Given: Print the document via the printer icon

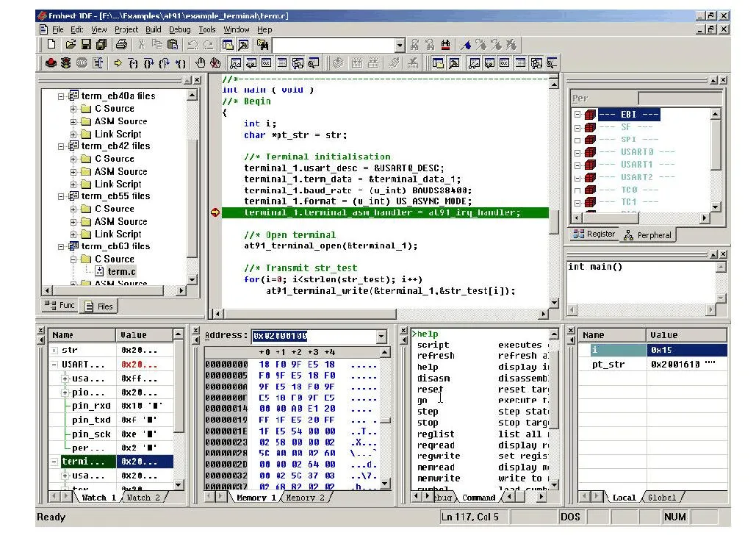Looking at the screenshot, I should click(121, 45).
